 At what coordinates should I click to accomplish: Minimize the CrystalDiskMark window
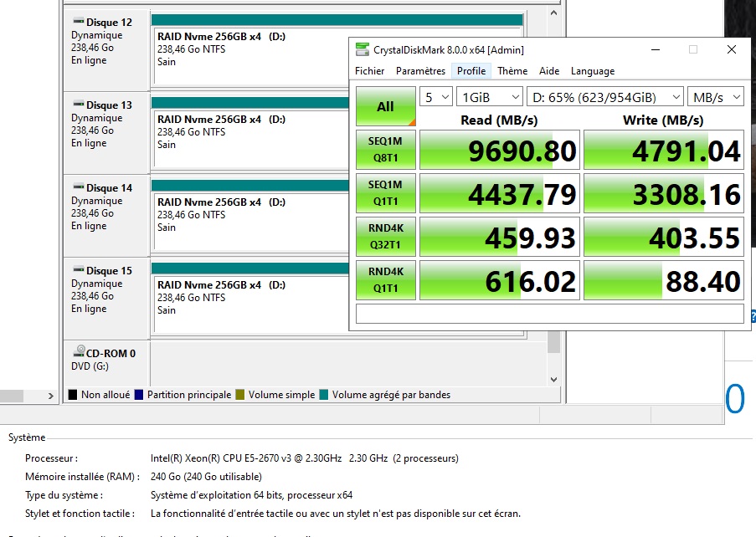(x=656, y=49)
